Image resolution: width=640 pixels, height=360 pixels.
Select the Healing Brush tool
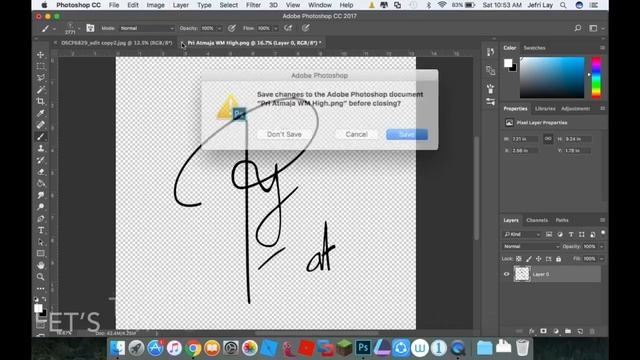pos(40,125)
